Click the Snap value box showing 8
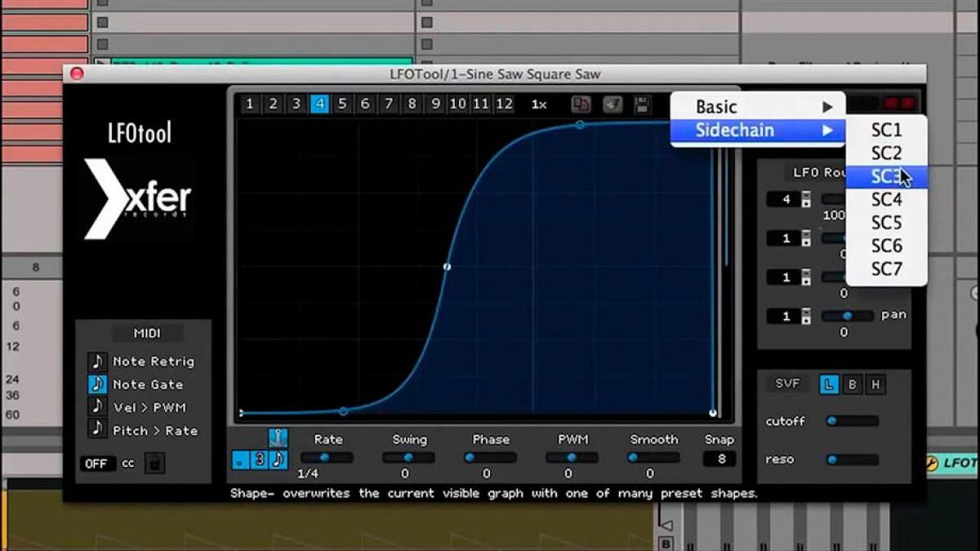The width and height of the screenshot is (980, 551). pyautogui.click(x=720, y=459)
